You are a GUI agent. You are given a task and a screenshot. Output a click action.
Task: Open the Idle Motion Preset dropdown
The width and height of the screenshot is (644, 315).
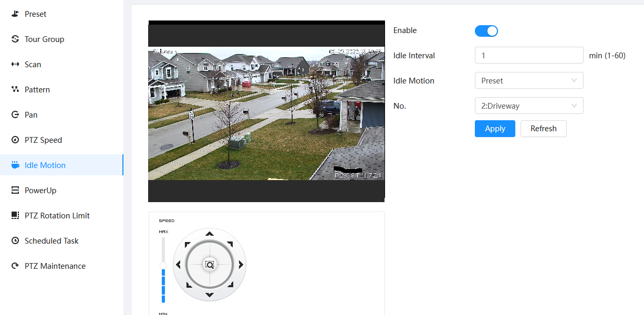point(528,81)
